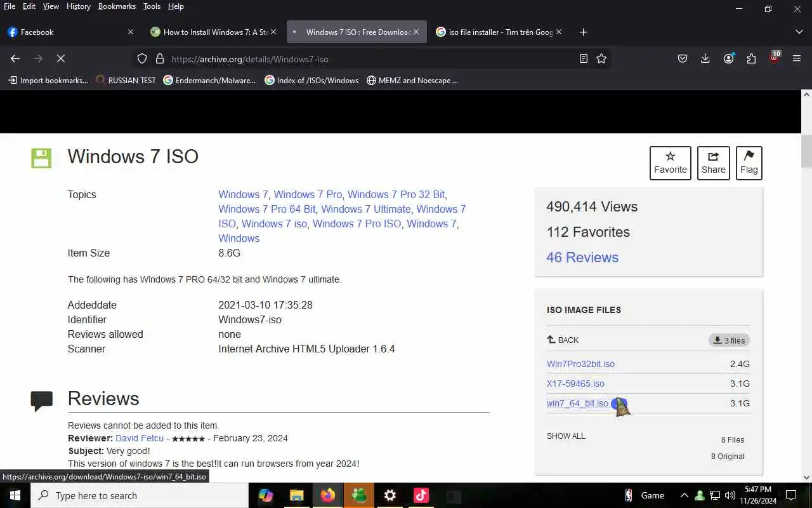Open TikTok from the taskbar
This screenshot has width=812, height=508.
click(x=421, y=495)
